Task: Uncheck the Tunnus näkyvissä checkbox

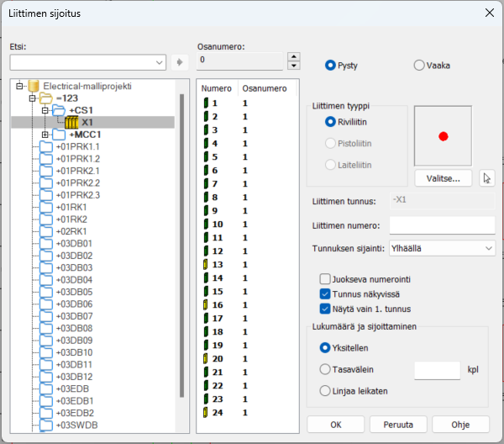Action: 325,293
